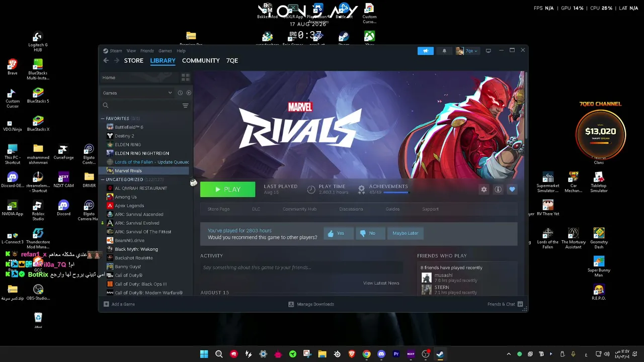Switch to the STORE tab

134,60
